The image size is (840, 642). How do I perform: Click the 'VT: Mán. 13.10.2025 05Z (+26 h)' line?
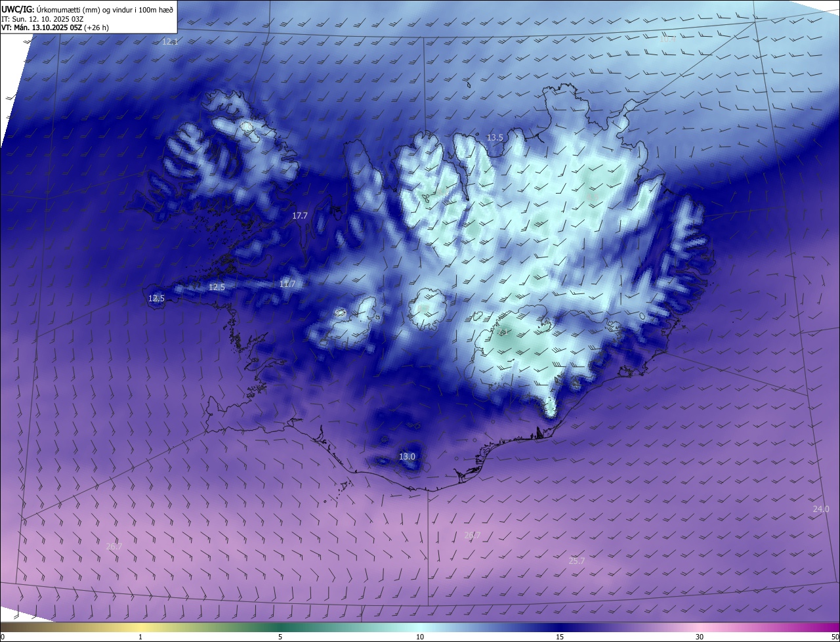[54, 28]
